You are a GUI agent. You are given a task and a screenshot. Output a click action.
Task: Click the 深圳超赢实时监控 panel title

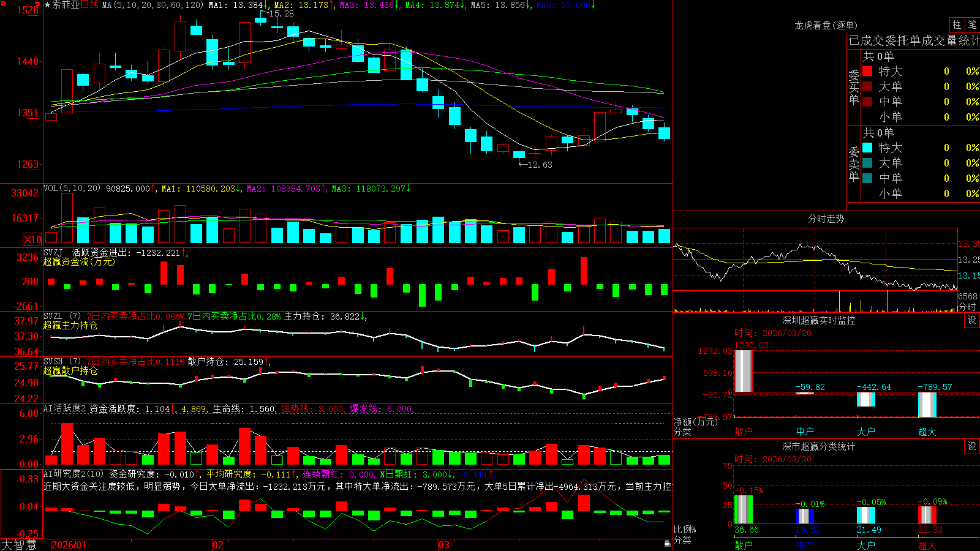(818, 320)
